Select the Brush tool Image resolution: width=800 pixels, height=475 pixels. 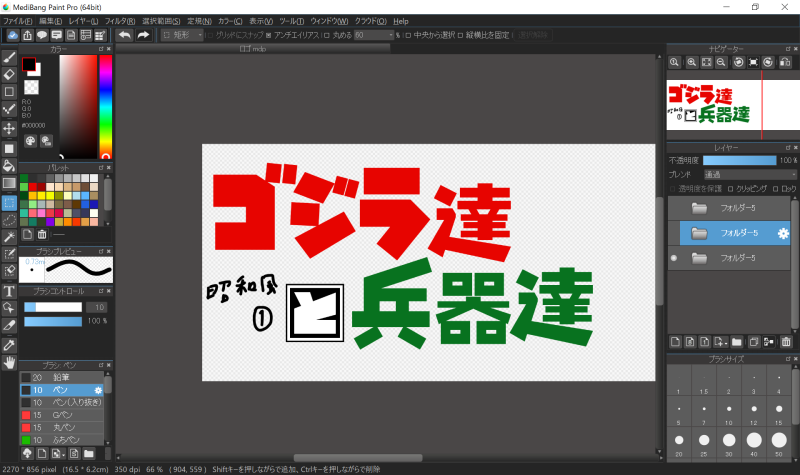tap(9, 58)
